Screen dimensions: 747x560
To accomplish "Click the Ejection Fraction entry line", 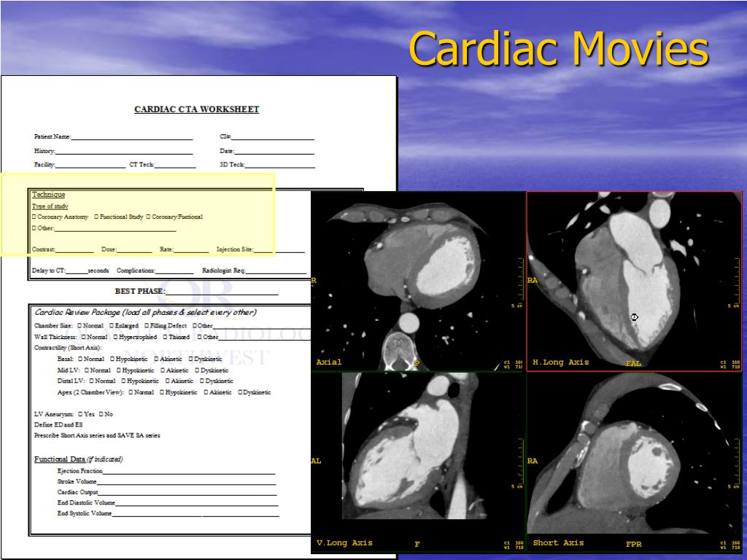I will coord(189,472).
